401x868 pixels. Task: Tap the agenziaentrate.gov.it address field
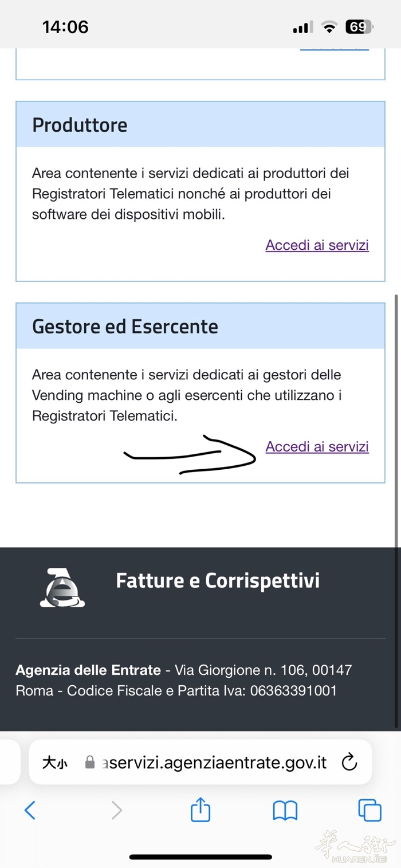click(x=215, y=763)
